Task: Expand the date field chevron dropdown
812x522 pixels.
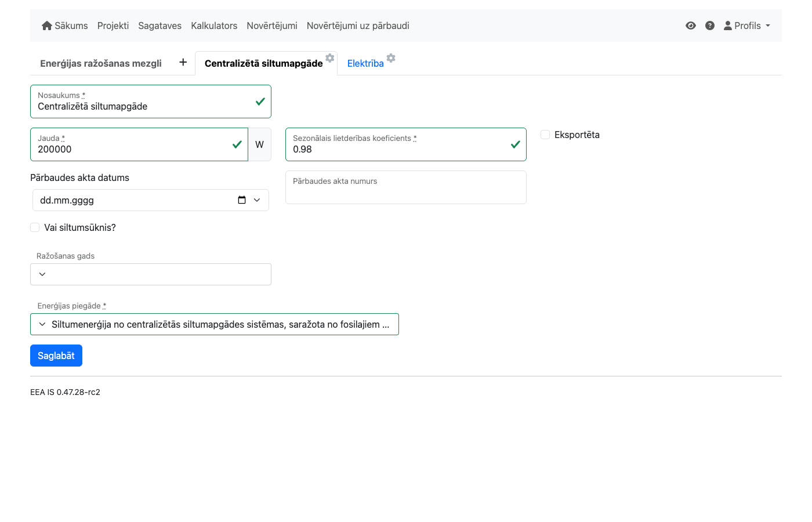Action: (x=257, y=200)
